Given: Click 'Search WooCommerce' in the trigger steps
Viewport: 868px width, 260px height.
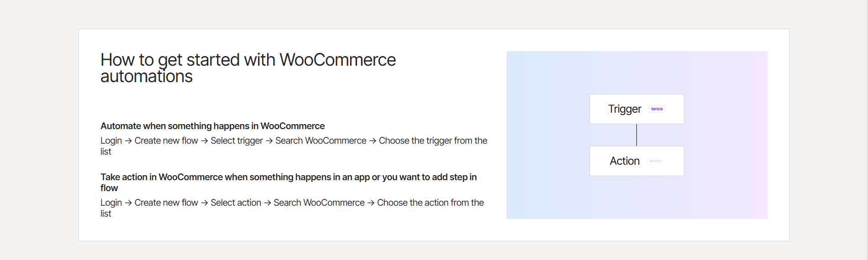Looking at the screenshot, I should click(320, 140).
